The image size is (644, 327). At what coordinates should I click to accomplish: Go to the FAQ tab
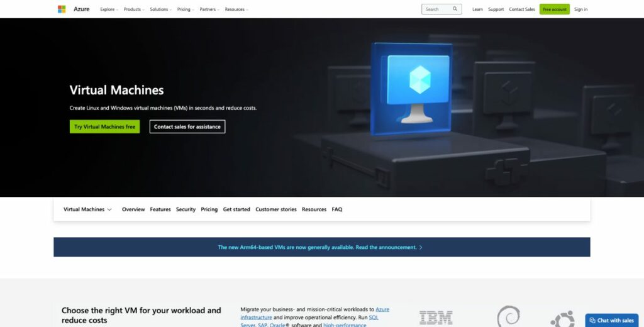point(337,209)
